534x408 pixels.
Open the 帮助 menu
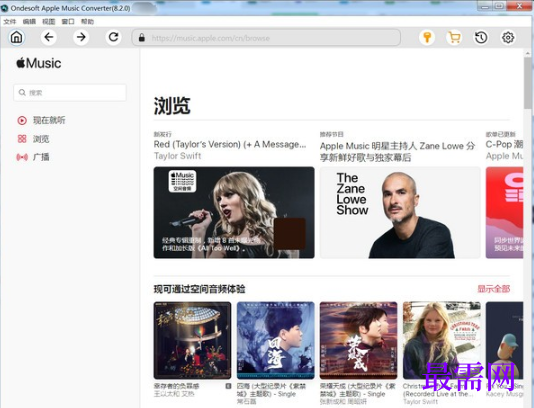87,22
